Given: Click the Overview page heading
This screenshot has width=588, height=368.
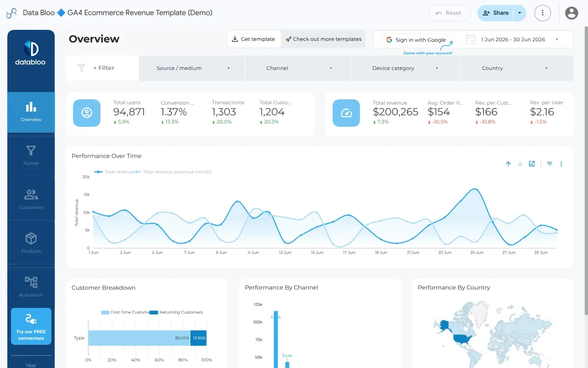Looking at the screenshot, I should click(x=94, y=39).
